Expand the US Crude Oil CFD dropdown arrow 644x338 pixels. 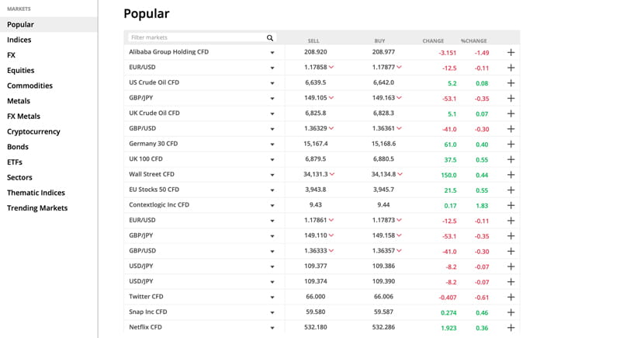(x=272, y=83)
